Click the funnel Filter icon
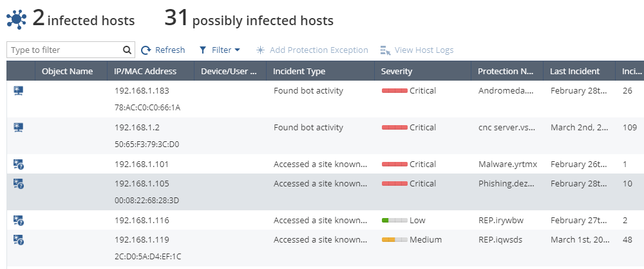The width and height of the screenshot is (644, 269). coord(202,50)
